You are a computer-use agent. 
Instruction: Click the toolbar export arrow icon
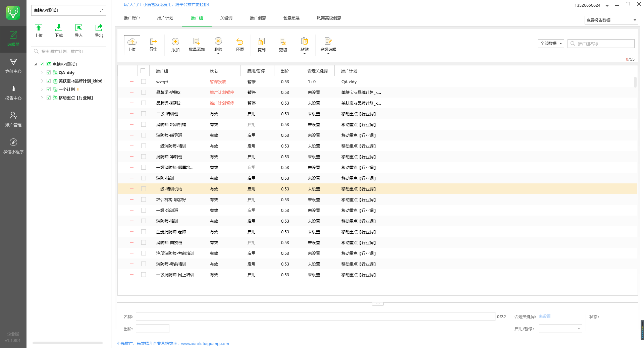point(154,42)
